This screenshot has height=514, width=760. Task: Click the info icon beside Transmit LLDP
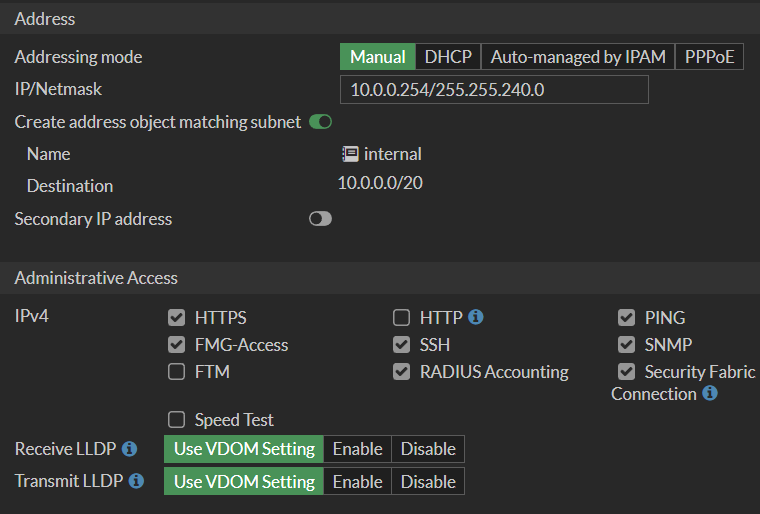136,481
